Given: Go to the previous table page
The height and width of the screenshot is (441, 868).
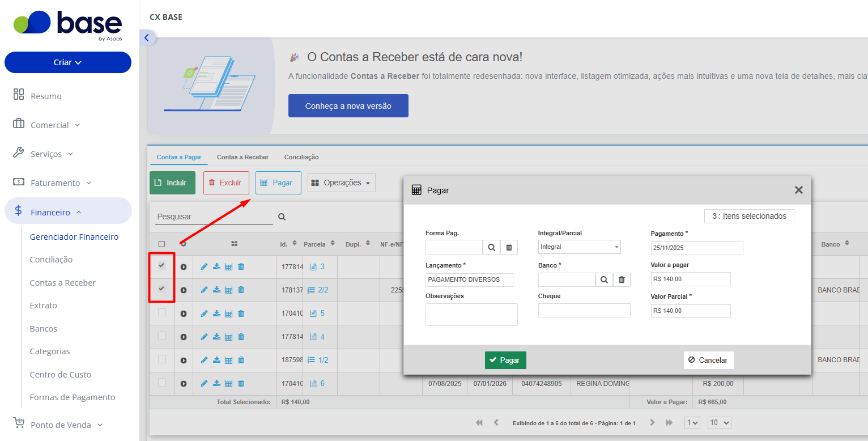Looking at the screenshot, I should pos(496,423).
